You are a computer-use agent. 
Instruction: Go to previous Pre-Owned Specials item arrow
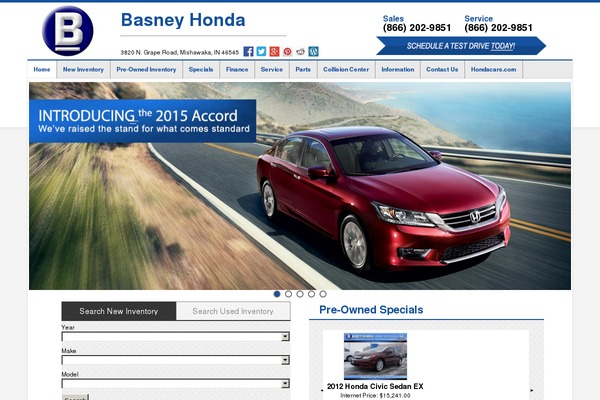click(x=321, y=390)
